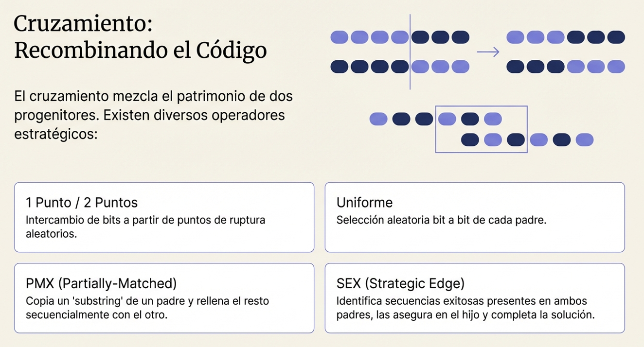The height and width of the screenshot is (347, 644).
Task: Click the rightmost pill in the lower diagram
Action: pyautogui.click(x=584, y=140)
